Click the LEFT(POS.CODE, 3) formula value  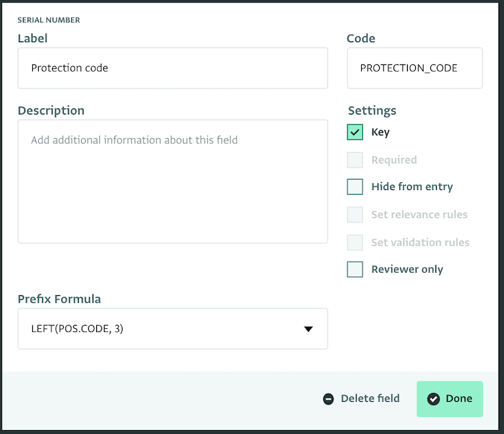[x=77, y=329]
